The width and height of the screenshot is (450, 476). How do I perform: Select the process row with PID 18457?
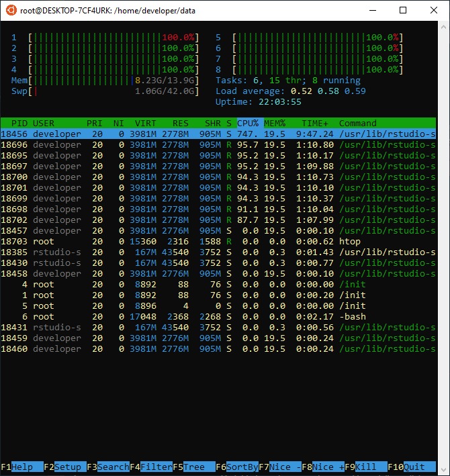[218, 231]
